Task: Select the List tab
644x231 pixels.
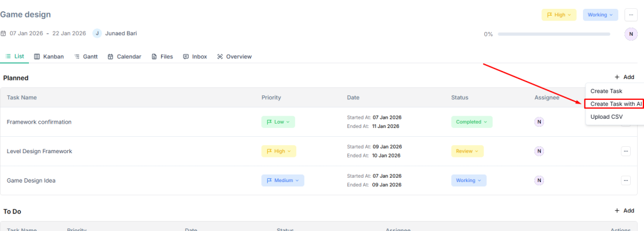Action: click(x=15, y=56)
